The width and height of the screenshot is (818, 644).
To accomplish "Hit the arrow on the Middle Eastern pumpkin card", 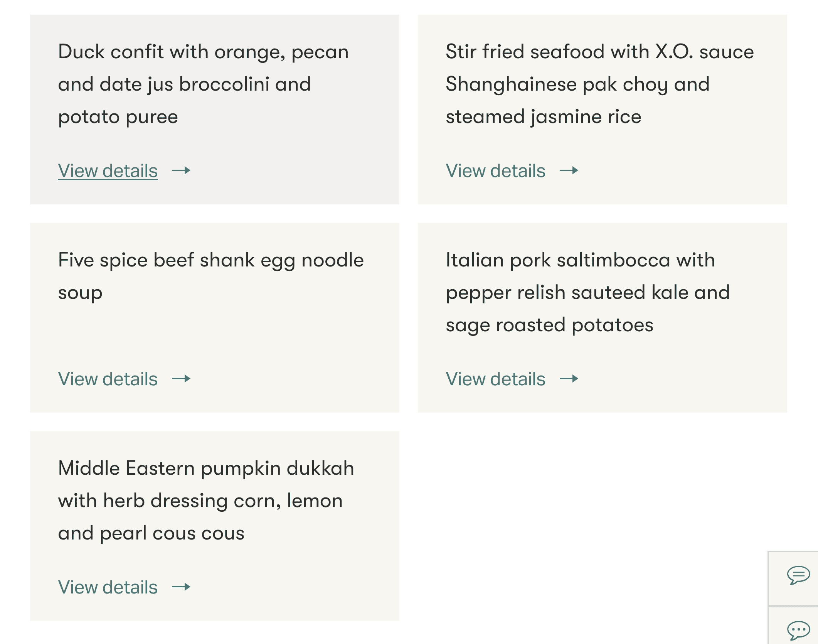I will 181,587.
